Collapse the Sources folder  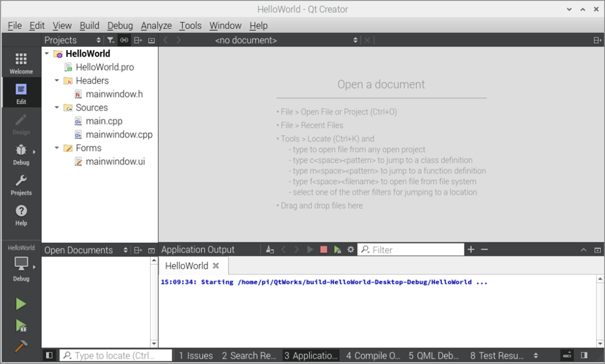[57, 108]
